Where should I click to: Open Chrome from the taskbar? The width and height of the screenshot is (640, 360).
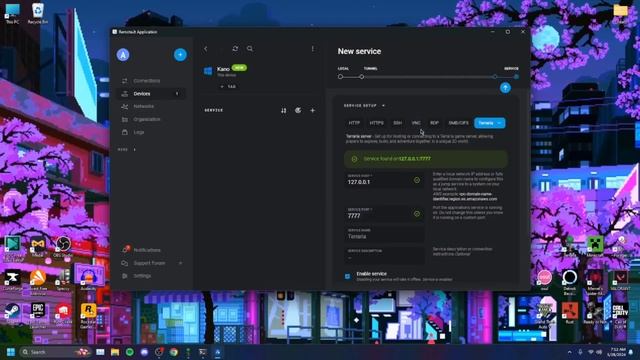point(174,352)
